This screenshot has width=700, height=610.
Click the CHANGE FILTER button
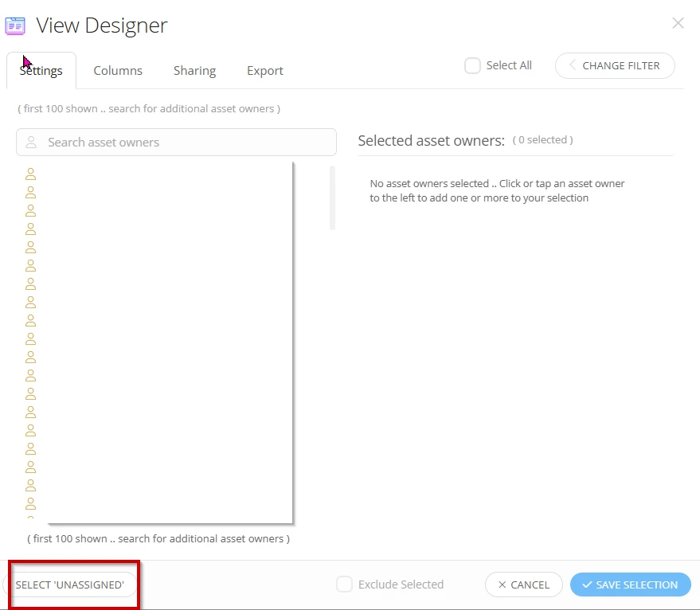(615, 65)
